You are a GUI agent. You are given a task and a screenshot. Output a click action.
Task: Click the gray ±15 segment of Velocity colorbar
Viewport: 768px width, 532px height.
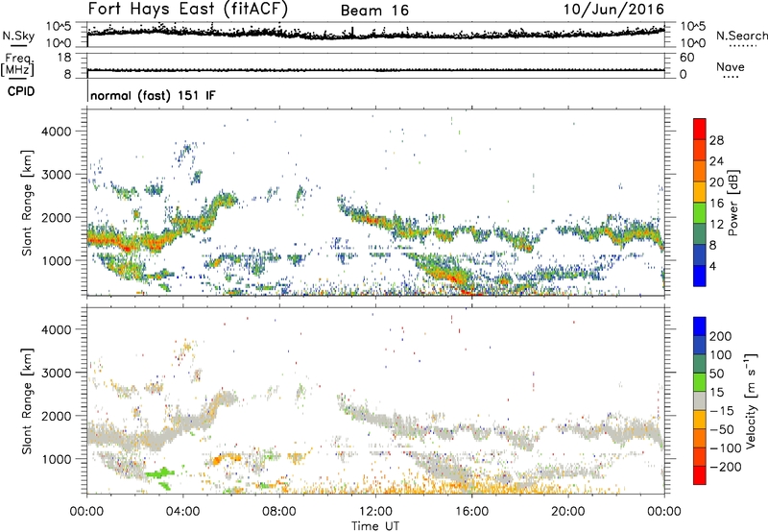pyautogui.click(x=700, y=400)
